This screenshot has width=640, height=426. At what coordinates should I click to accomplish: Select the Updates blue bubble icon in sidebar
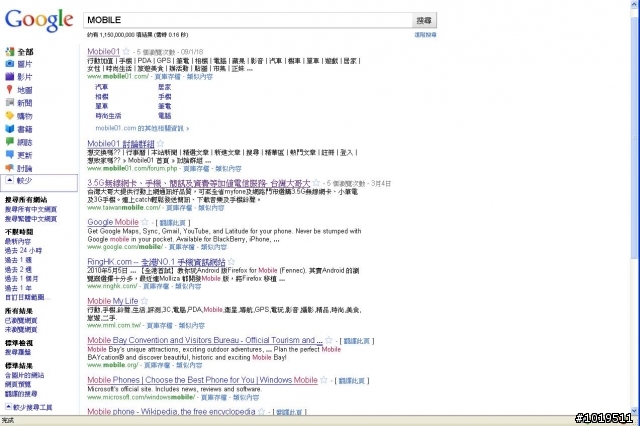pyautogui.click(x=9, y=155)
